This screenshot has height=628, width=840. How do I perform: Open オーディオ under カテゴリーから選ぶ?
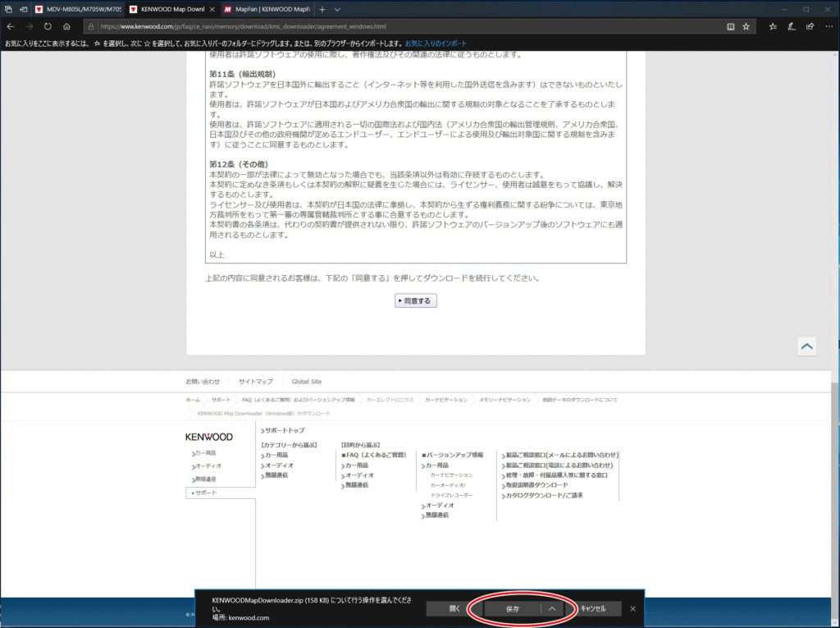[277, 465]
